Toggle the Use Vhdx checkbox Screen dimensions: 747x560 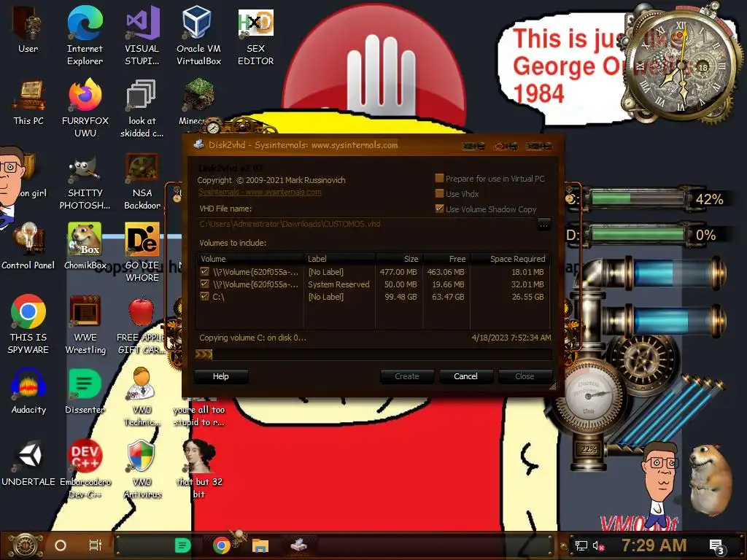pyautogui.click(x=439, y=194)
